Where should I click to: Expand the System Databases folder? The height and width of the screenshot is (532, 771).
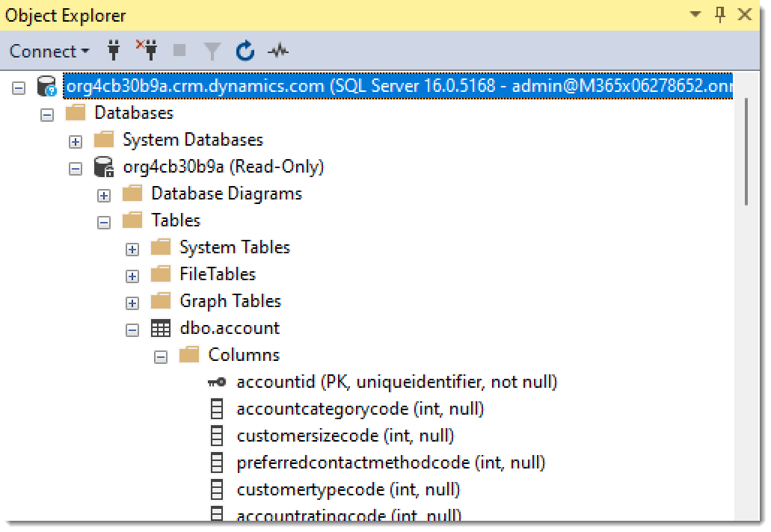(x=76, y=142)
